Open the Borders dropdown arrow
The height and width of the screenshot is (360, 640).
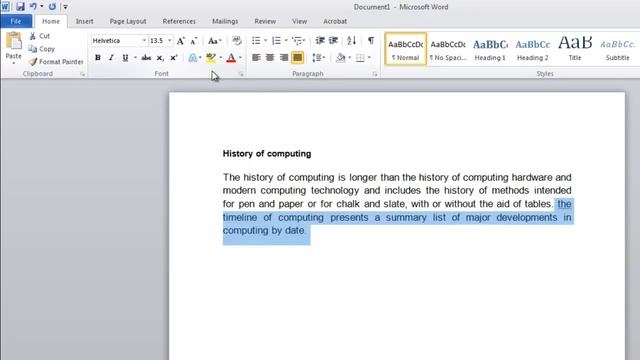click(369, 58)
